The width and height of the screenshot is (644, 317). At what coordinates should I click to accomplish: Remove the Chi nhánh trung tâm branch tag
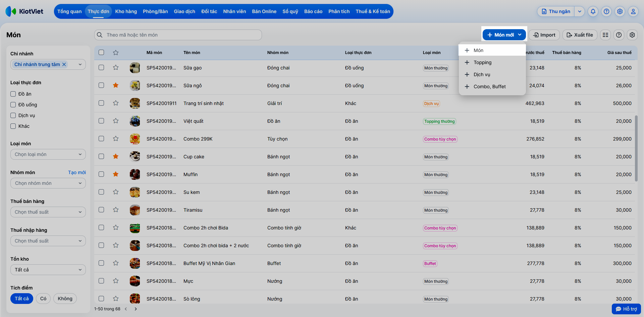pyautogui.click(x=64, y=64)
